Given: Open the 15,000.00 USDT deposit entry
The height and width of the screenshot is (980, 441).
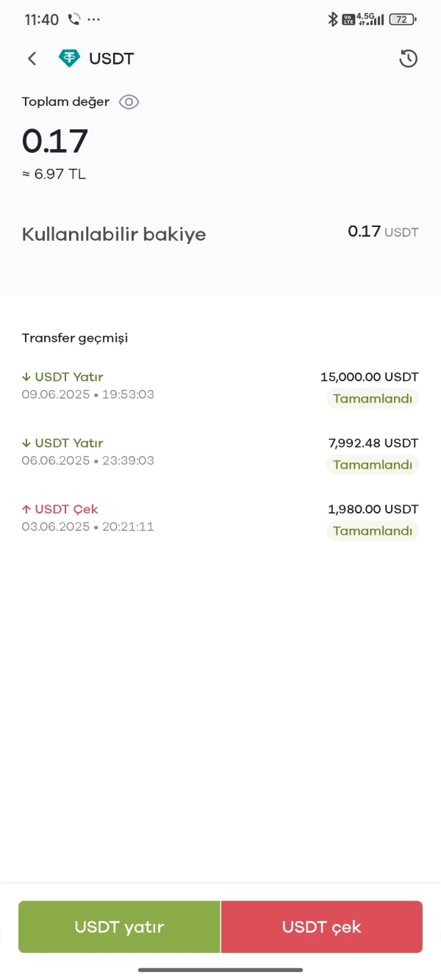Looking at the screenshot, I should 220,387.
